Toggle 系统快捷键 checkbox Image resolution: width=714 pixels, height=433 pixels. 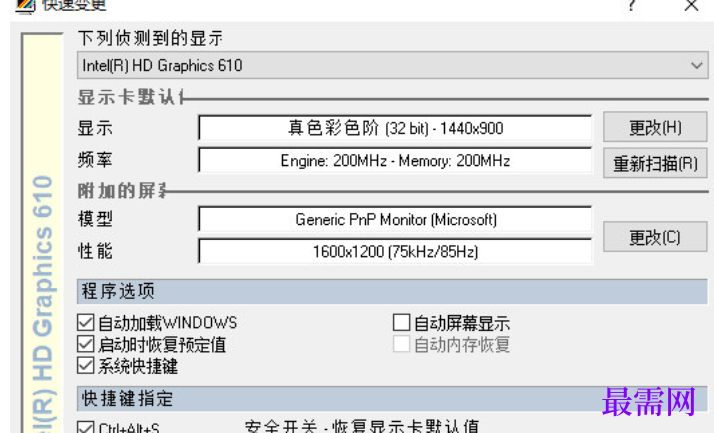[85, 366]
